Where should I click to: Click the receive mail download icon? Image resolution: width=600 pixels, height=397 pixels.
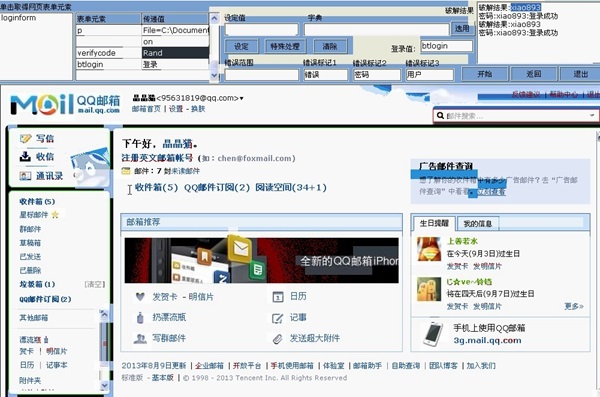[x=25, y=156]
